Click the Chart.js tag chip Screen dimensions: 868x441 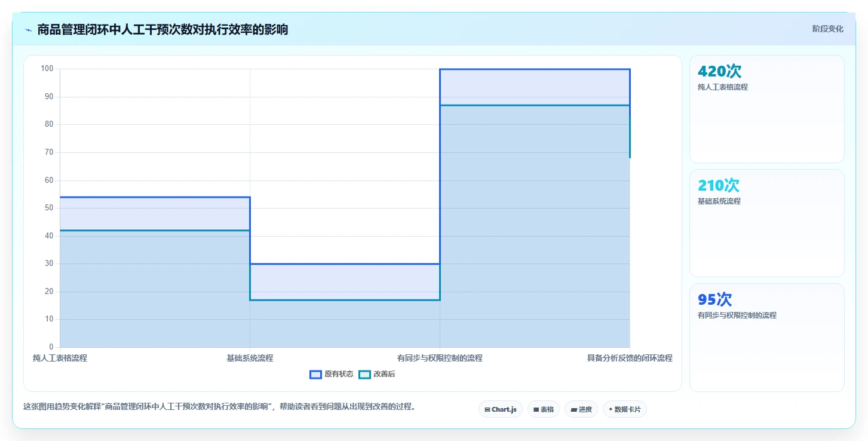pyautogui.click(x=501, y=409)
